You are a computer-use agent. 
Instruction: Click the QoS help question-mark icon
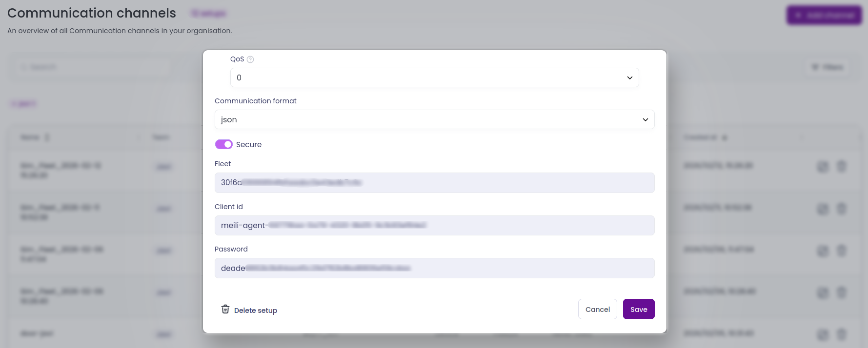(250, 59)
